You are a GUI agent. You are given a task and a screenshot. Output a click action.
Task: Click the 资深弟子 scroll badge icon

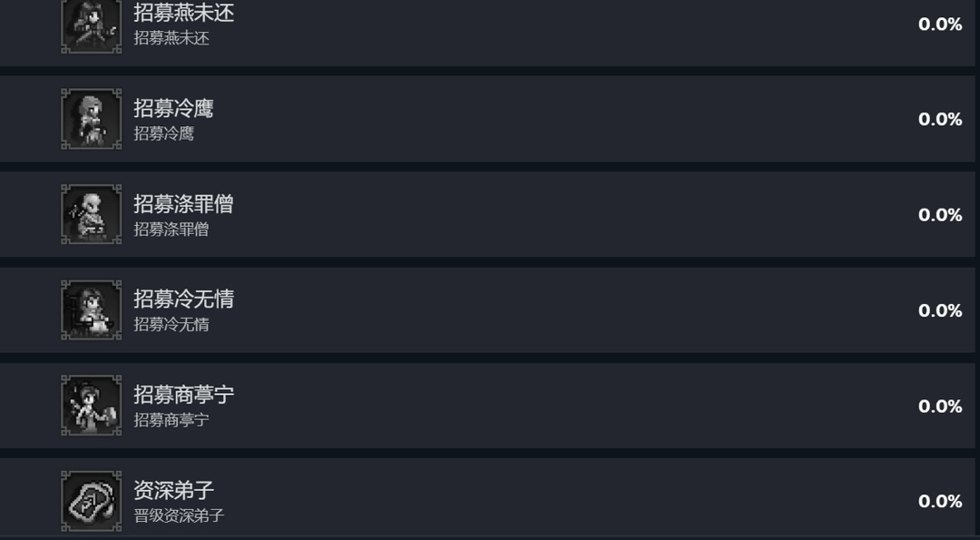click(91, 501)
